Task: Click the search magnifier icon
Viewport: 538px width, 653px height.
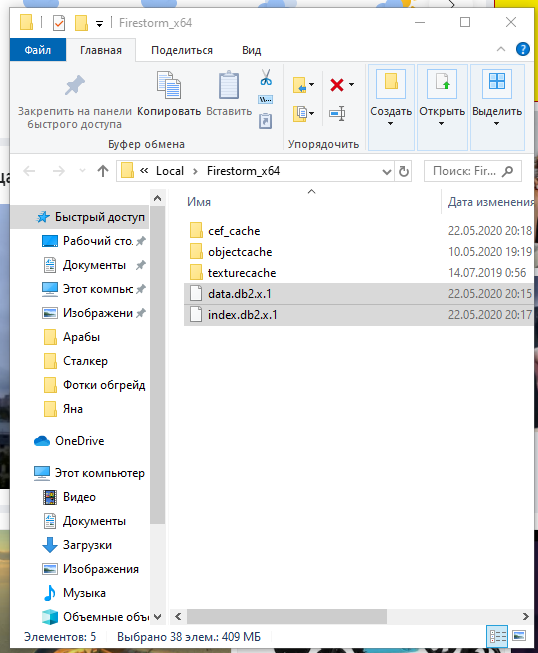Action: (x=507, y=171)
